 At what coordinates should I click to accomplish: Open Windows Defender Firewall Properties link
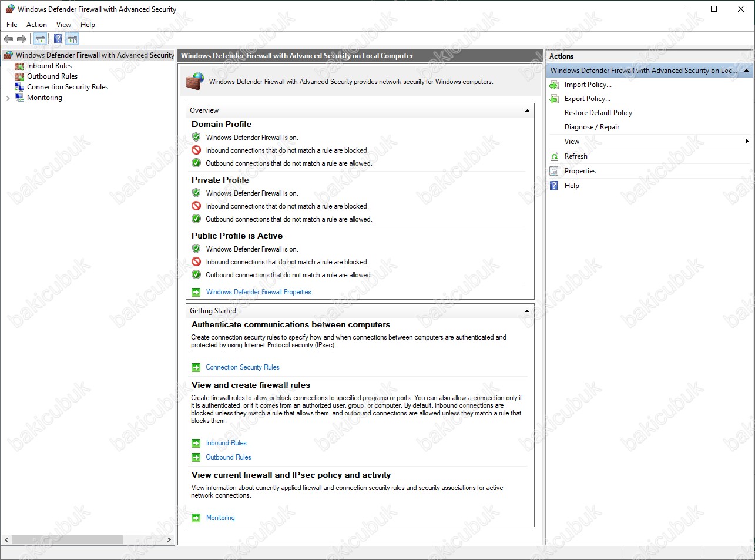(259, 292)
